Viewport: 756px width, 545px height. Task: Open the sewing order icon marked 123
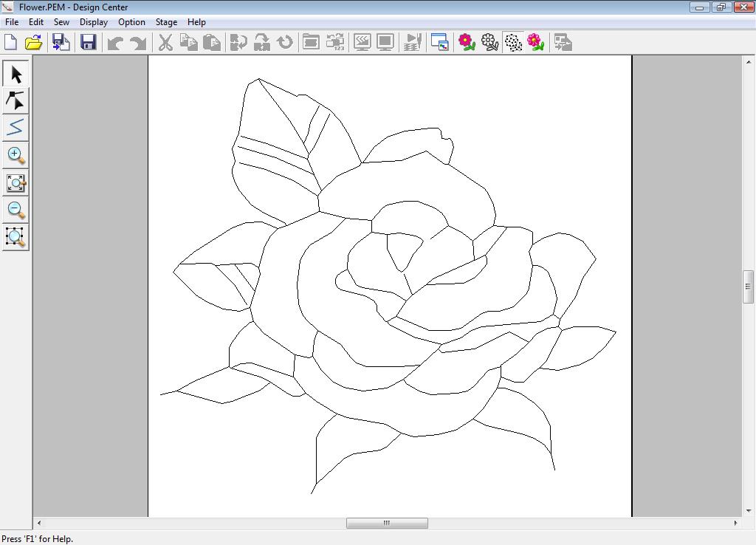[x=335, y=42]
